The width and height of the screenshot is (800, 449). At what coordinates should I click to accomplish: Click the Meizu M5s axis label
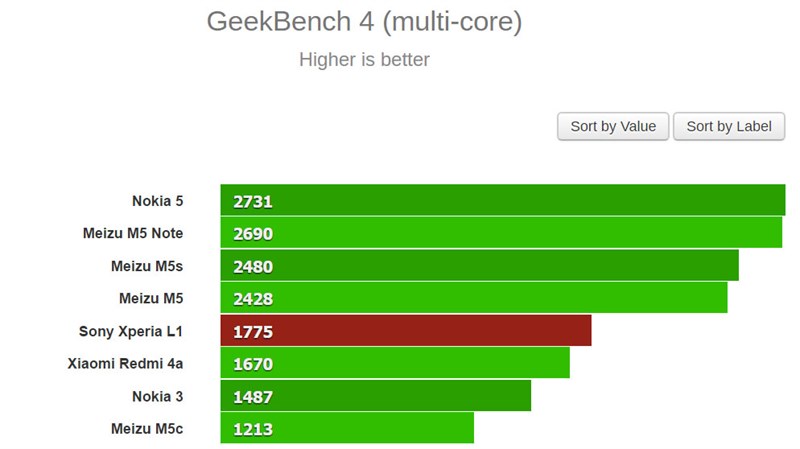147,266
